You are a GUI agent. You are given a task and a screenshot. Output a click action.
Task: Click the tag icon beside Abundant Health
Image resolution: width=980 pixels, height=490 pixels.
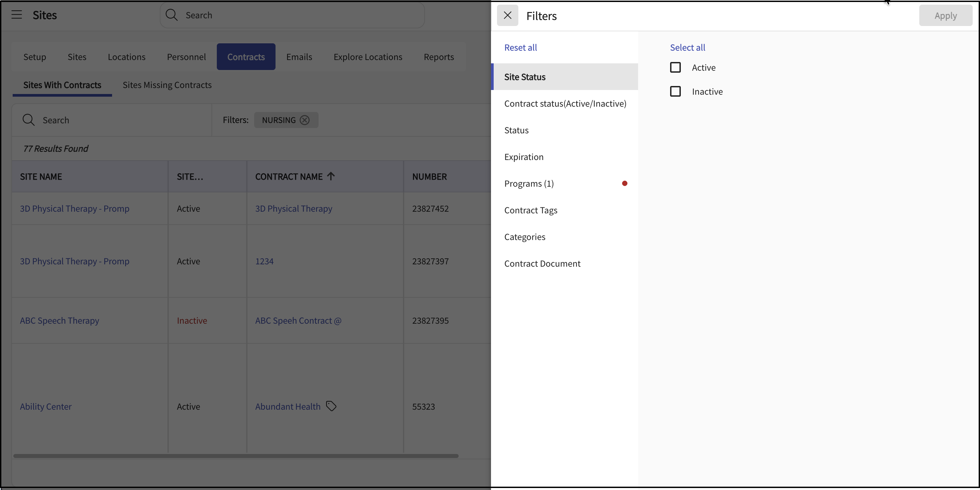coord(331,406)
